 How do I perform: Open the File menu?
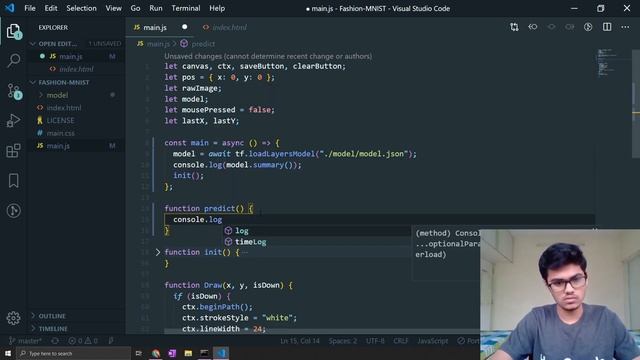pyautogui.click(x=30, y=8)
